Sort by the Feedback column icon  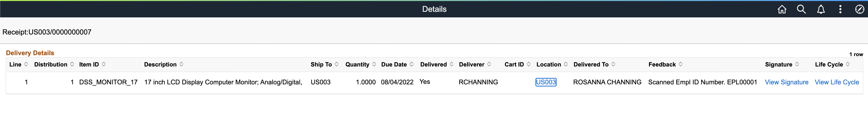[681, 64]
